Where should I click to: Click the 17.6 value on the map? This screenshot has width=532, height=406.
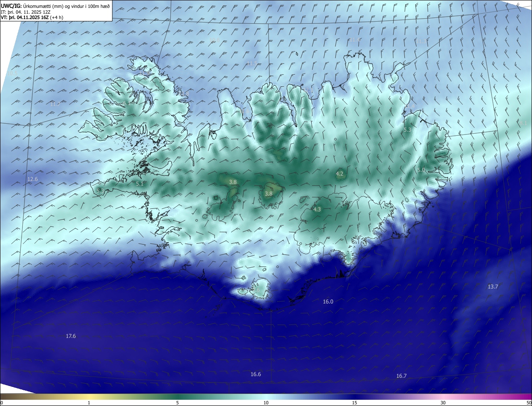71,336
